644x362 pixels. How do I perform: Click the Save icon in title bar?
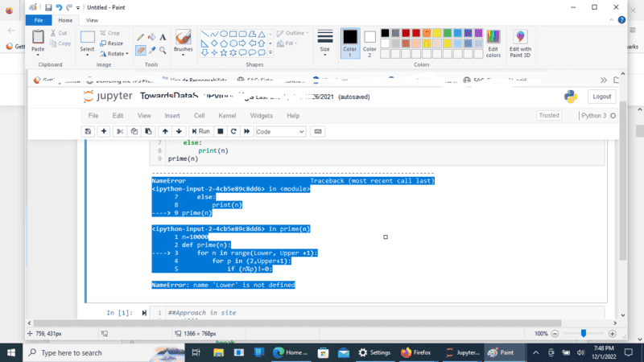click(x=48, y=7)
